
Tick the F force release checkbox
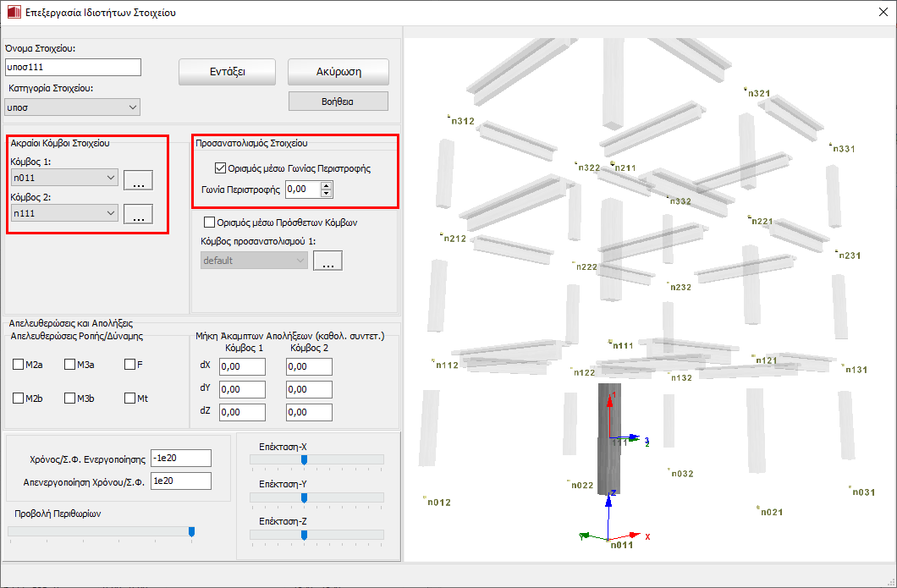[129, 365]
